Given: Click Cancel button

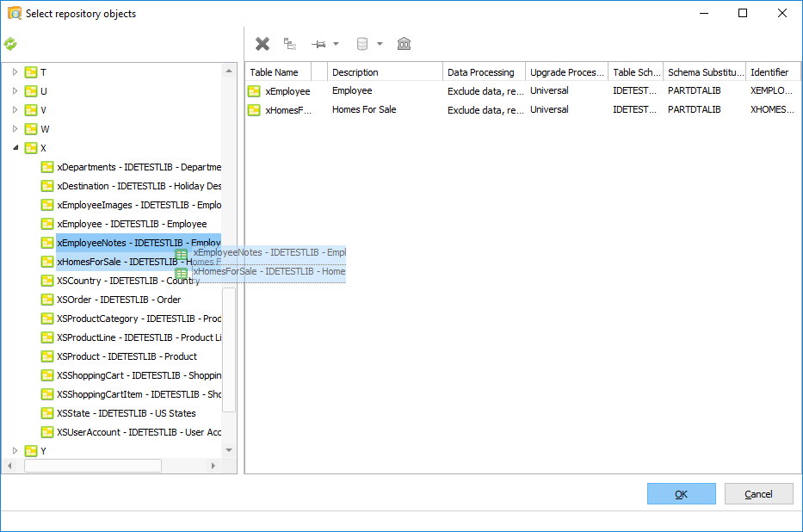Looking at the screenshot, I should [x=758, y=494].
